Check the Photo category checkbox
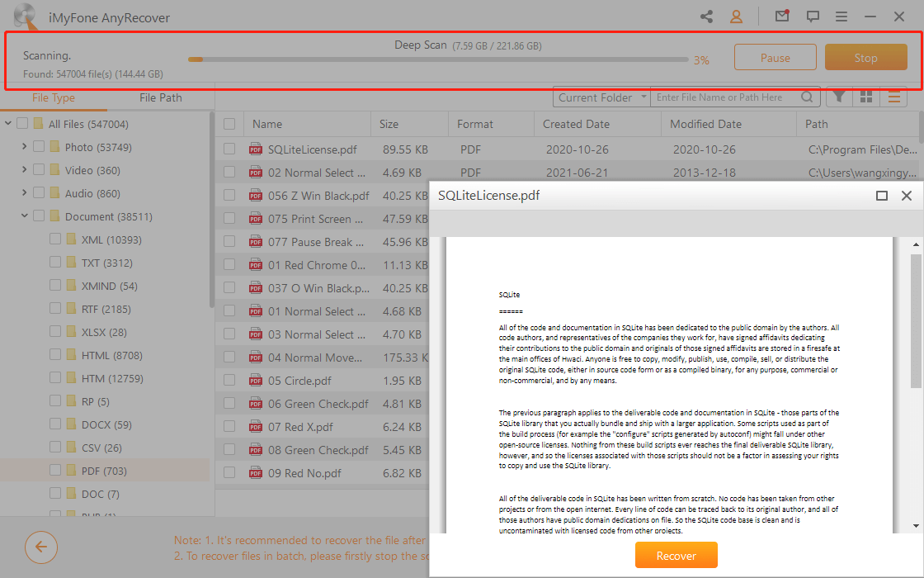This screenshot has width=924, height=578. click(x=39, y=146)
